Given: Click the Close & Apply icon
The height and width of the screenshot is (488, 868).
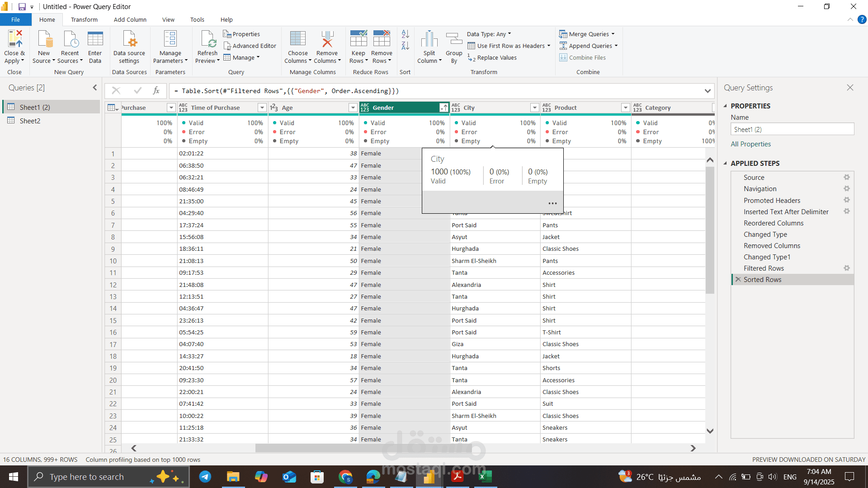Looking at the screenshot, I should click(14, 39).
